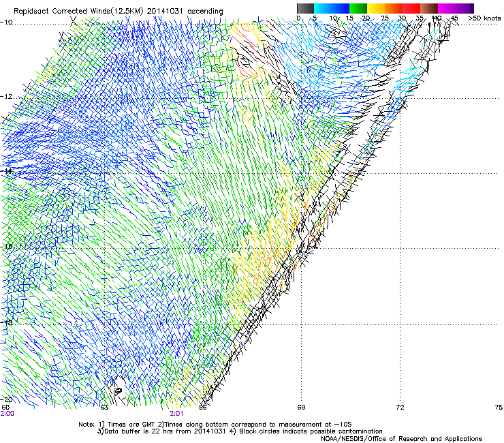504x443 pixels.
Task: Click the -14 latitude axis label
Action: pyautogui.click(x=6, y=171)
